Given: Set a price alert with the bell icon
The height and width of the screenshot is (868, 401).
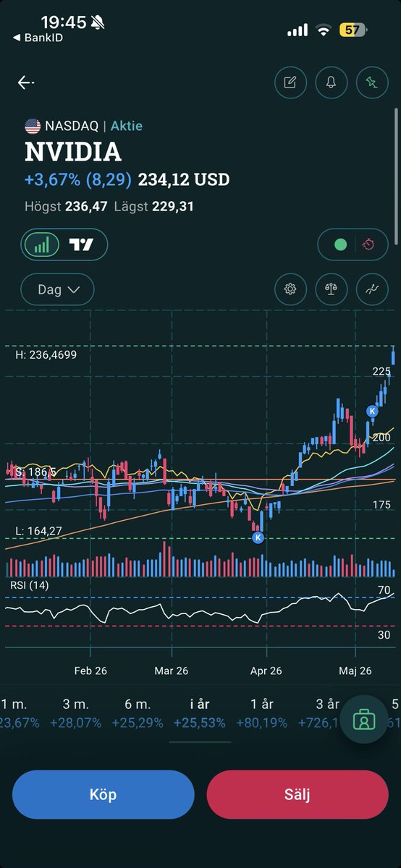Looking at the screenshot, I should click(x=332, y=82).
